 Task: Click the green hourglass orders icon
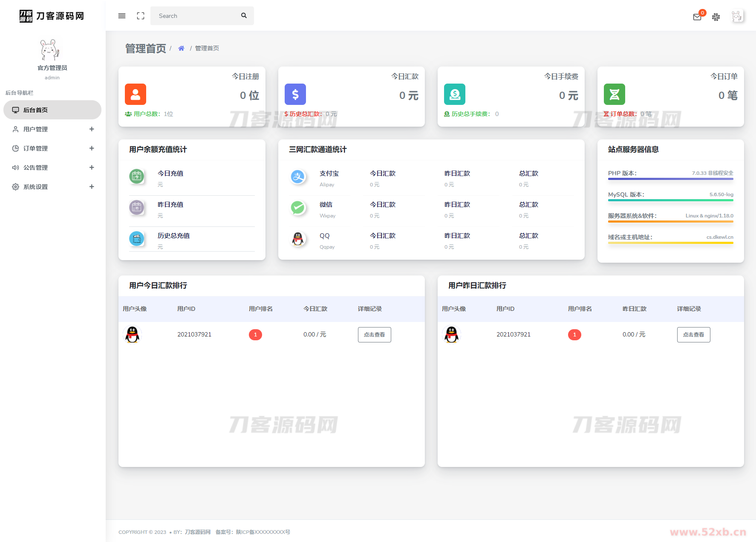point(615,94)
